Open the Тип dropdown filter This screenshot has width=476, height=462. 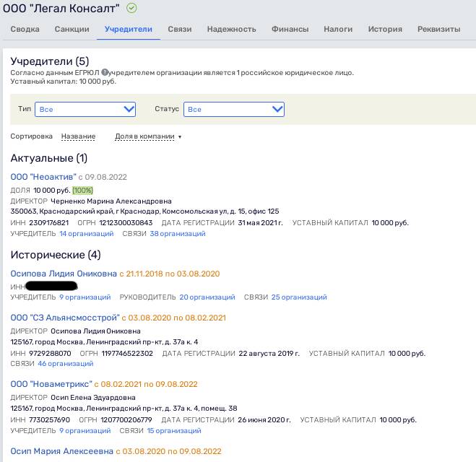point(85,109)
